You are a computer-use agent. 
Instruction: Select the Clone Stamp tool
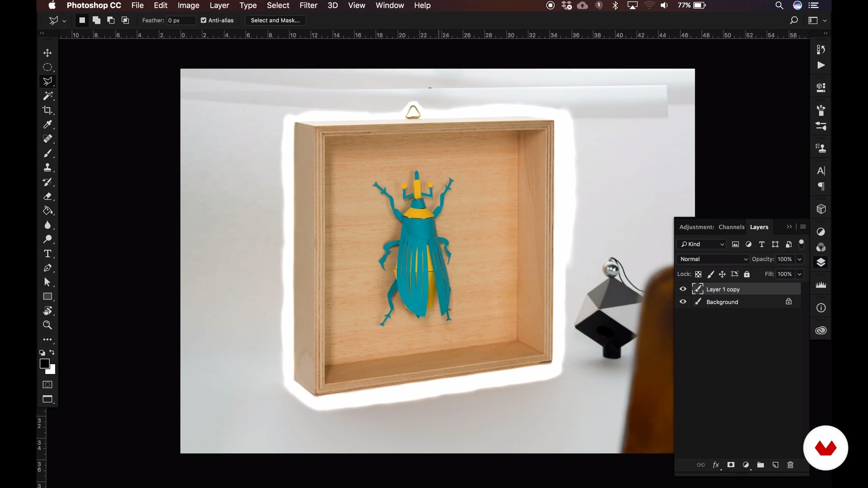(x=47, y=168)
